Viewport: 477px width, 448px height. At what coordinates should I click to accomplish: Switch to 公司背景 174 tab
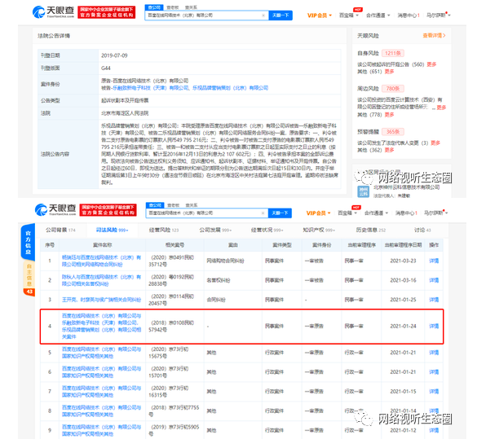pyautogui.click(x=60, y=230)
